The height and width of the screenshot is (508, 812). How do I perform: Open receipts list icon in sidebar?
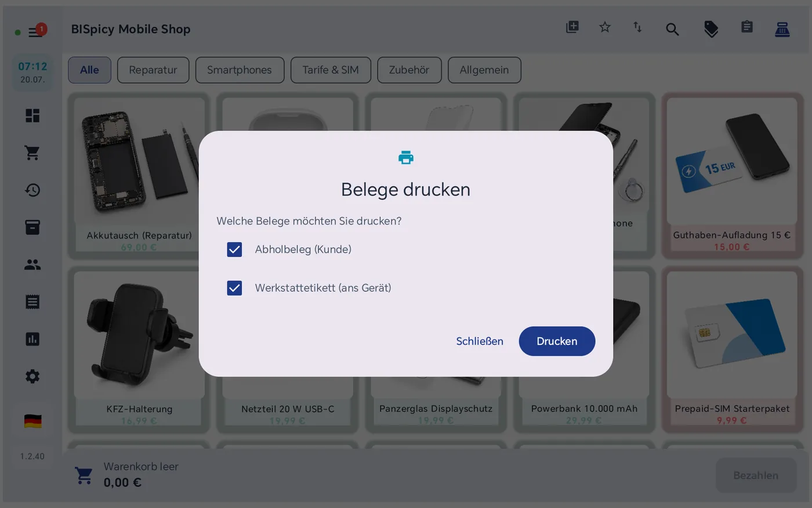tap(32, 302)
